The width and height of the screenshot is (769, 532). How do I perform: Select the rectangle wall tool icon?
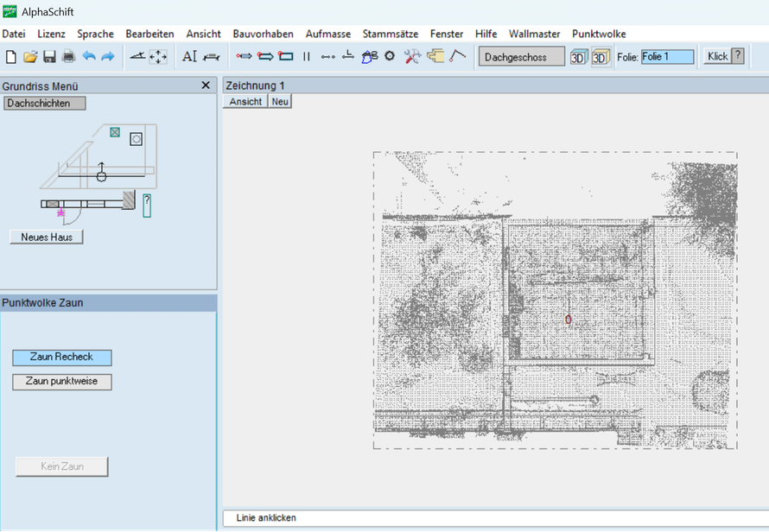point(285,56)
